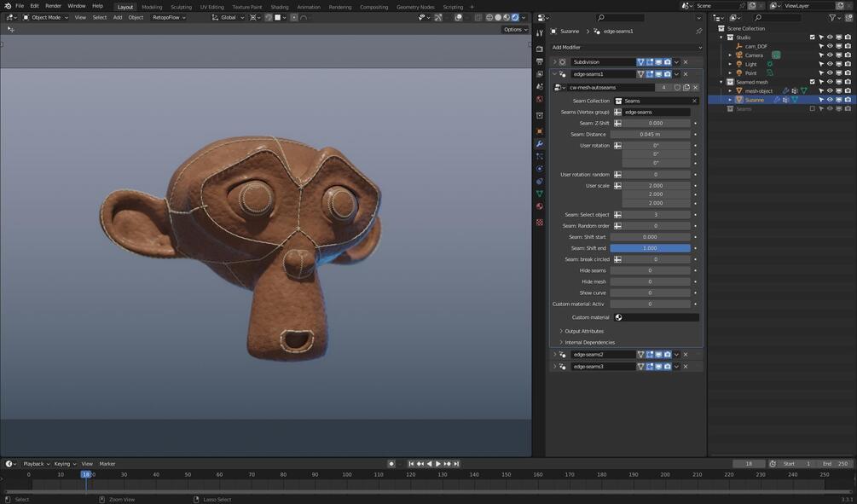Hide the Camera object in viewport
The image size is (857, 504).
(830, 55)
